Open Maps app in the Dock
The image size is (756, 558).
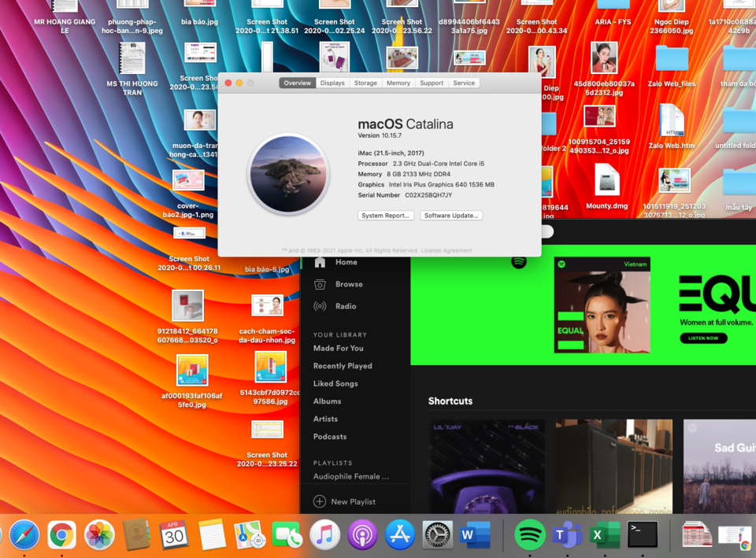point(250,535)
